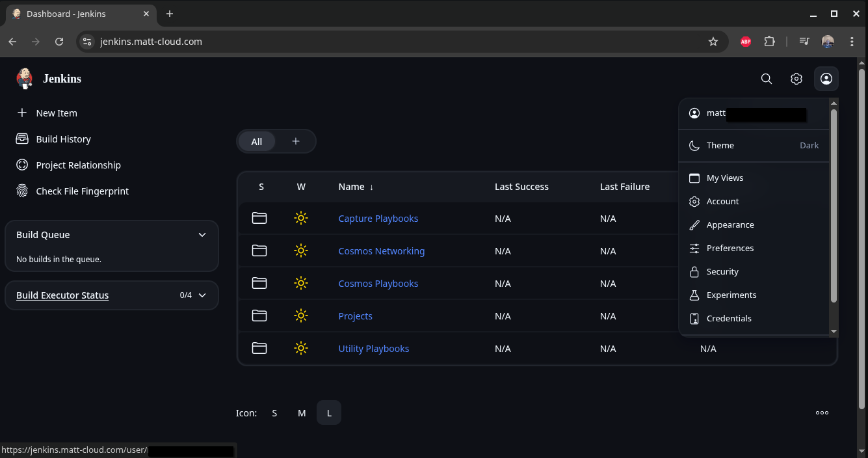Click the Jenkins logo icon
This screenshot has height=458, width=868.
(24, 79)
